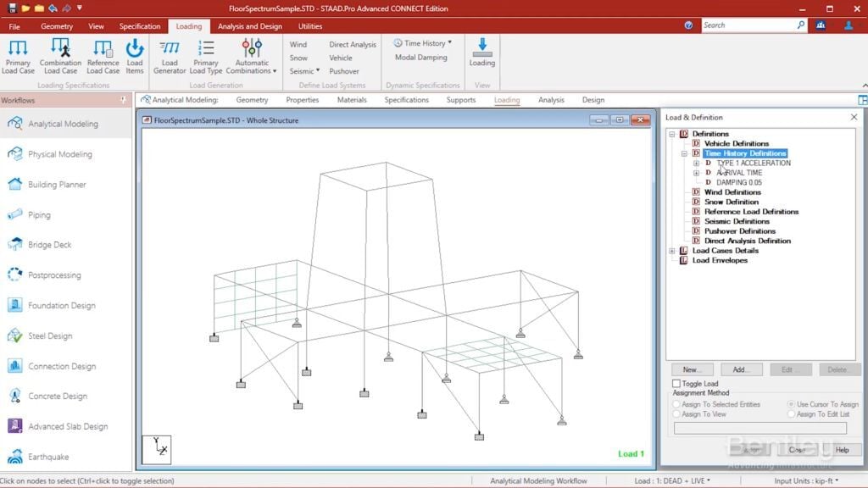Screen dimensions: 868x488
Task: Save file from quick access toolbar
Action: (x=12, y=8)
